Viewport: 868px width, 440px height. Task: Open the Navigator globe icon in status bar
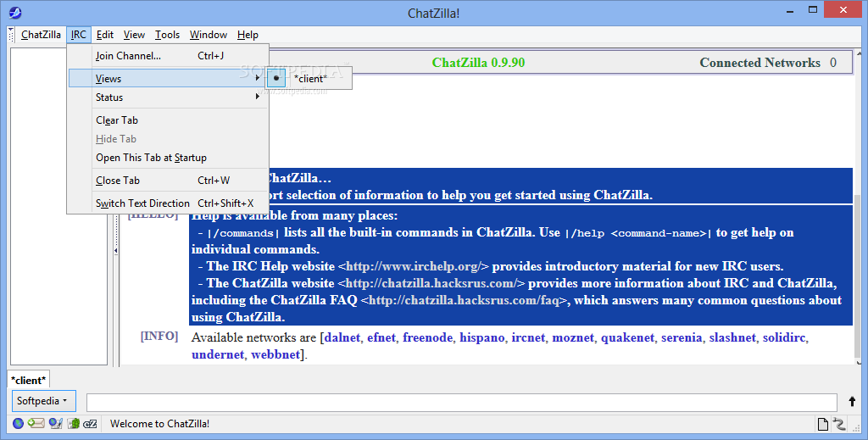point(19,424)
